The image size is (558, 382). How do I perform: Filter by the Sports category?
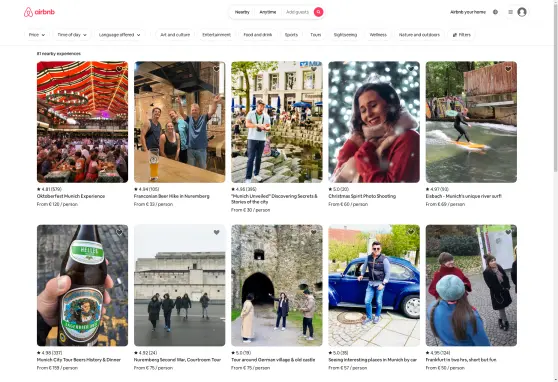click(x=291, y=35)
